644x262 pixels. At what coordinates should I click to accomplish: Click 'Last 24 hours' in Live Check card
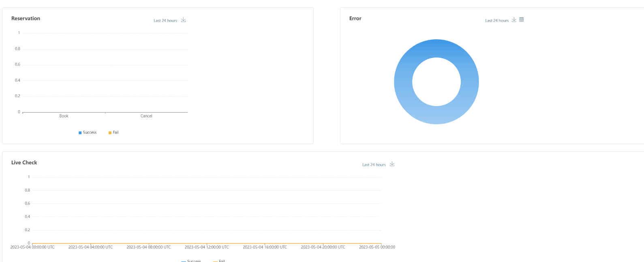pos(374,165)
